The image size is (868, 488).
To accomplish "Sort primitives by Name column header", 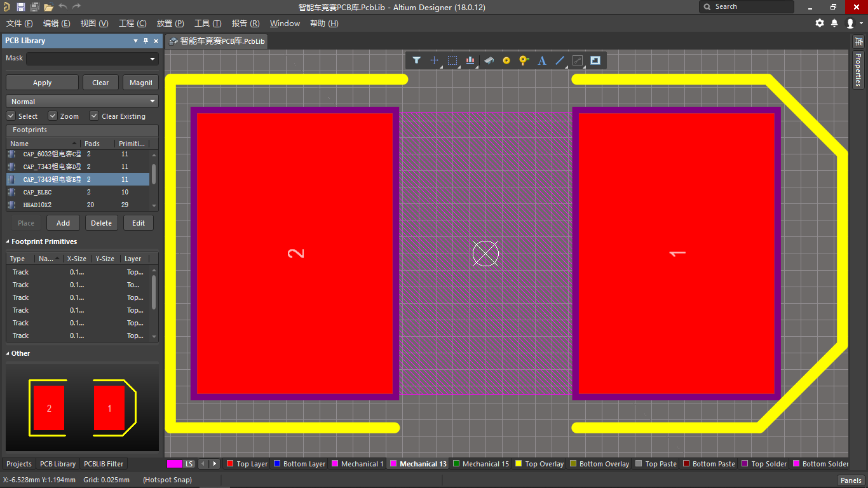I will click(49, 259).
